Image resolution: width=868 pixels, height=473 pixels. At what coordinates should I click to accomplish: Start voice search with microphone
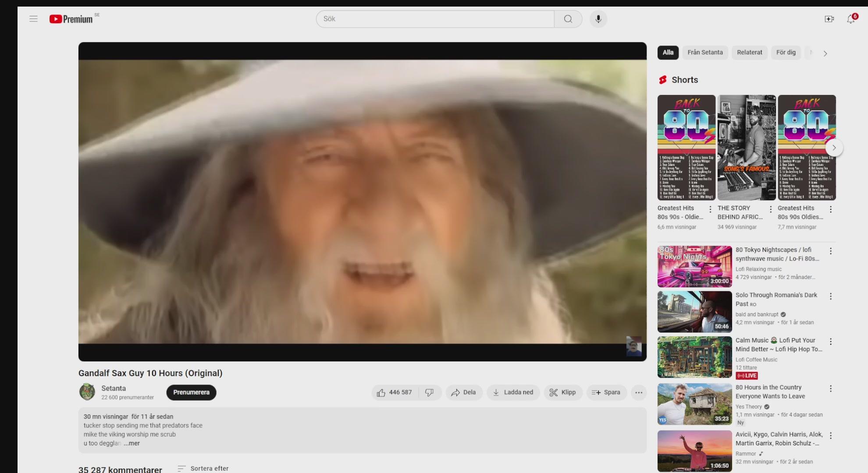598,19
